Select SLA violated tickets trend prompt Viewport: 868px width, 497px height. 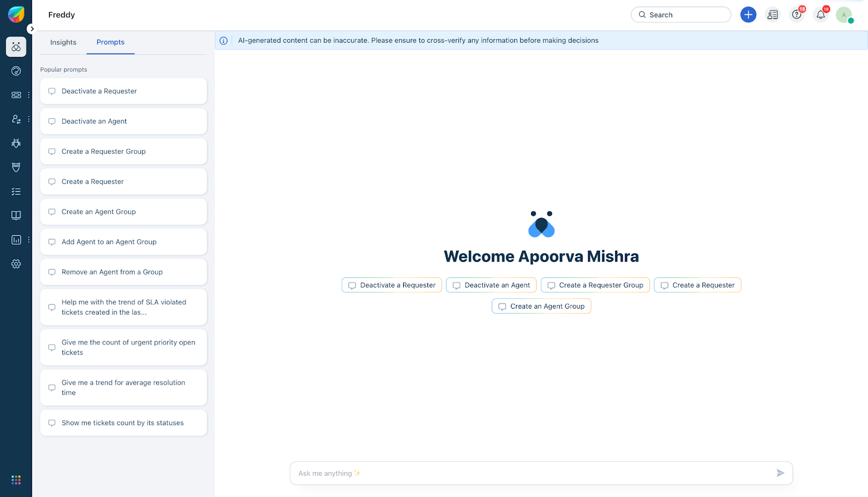(x=124, y=307)
